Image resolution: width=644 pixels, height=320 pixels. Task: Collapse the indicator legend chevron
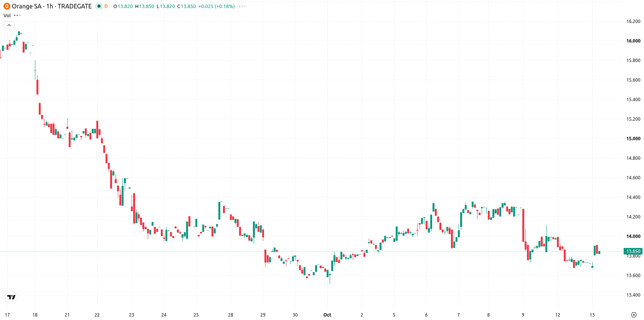pos(9,25)
